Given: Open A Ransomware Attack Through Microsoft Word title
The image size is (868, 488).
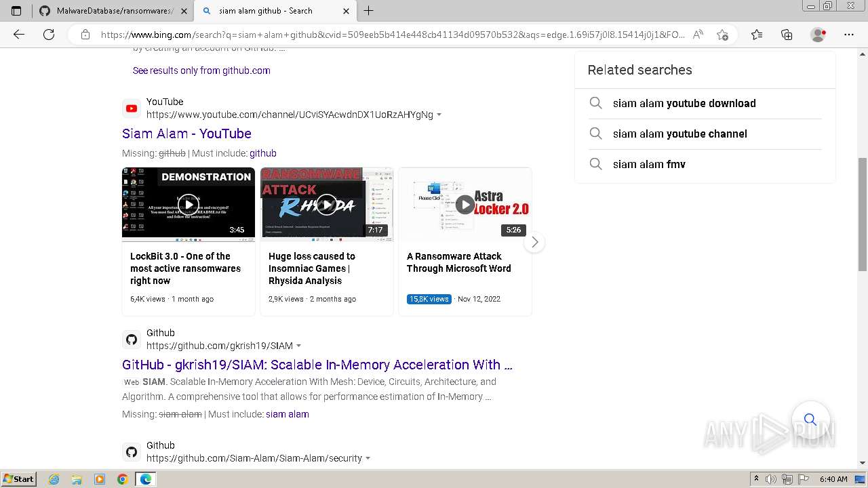Looking at the screenshot, I should (x=459, y=262).
